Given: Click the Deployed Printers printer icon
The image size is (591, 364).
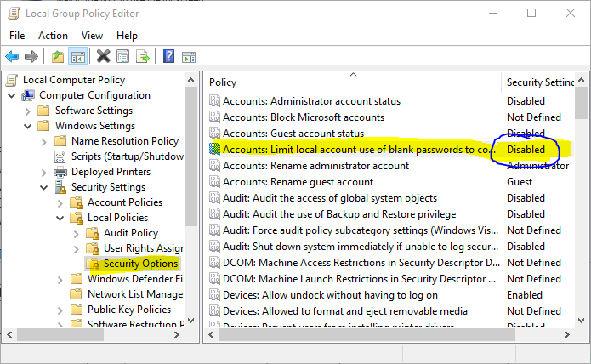Looking at the screenshot, I should pyautogui.click(x=60, y=172).
